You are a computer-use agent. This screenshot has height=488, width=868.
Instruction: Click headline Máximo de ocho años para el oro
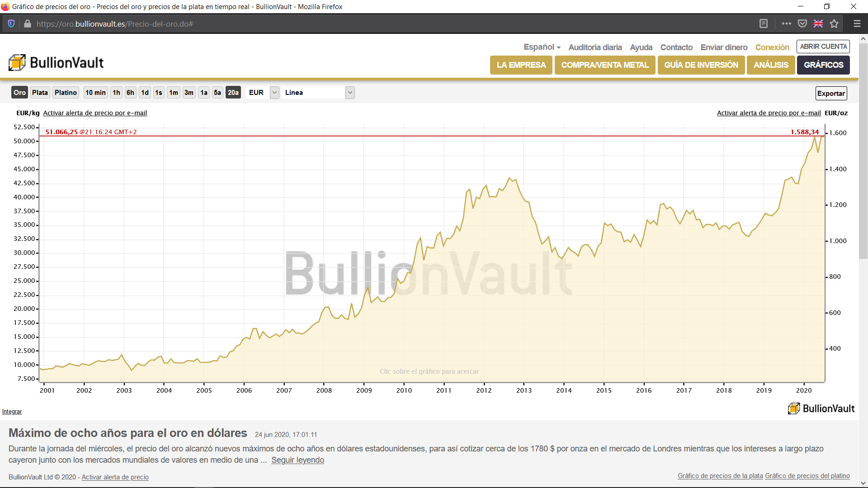click(128, 433)
